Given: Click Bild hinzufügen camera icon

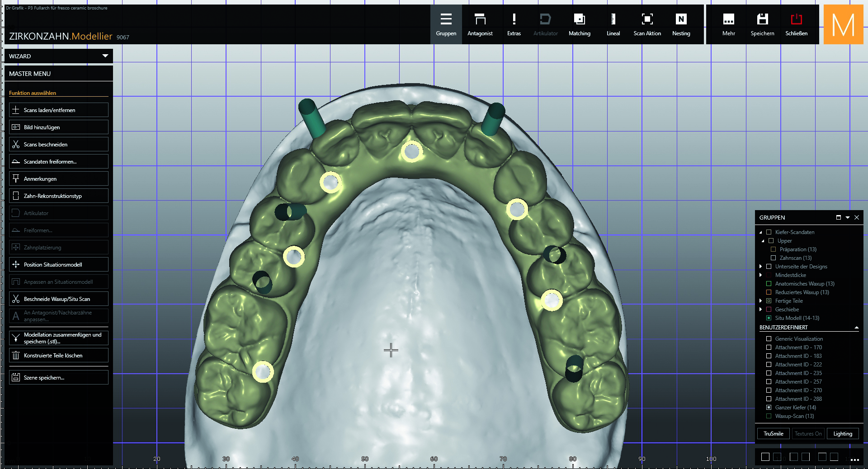Looking at the screenshot, I should [x=16, y=127].
